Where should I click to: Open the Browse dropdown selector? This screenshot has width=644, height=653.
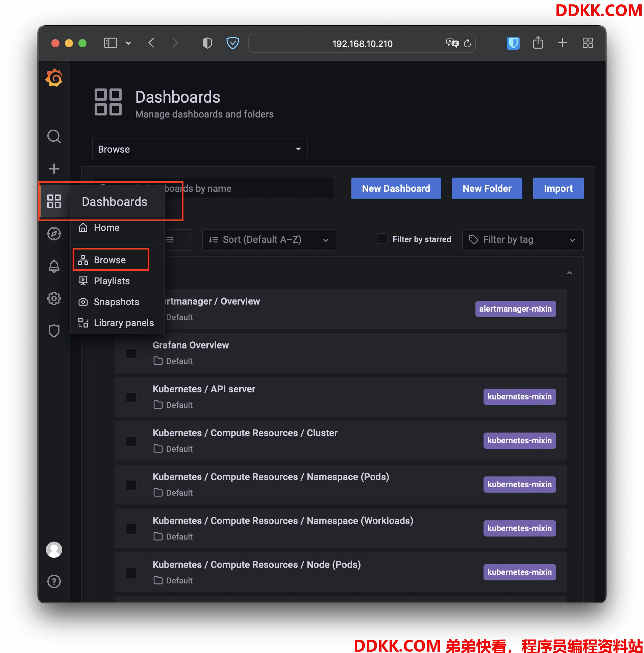pyautogui.click(x=200, y=149)
